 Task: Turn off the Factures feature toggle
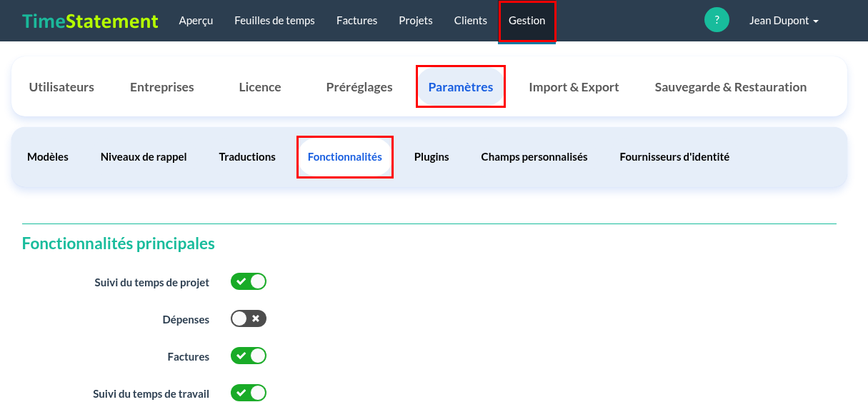249,356
